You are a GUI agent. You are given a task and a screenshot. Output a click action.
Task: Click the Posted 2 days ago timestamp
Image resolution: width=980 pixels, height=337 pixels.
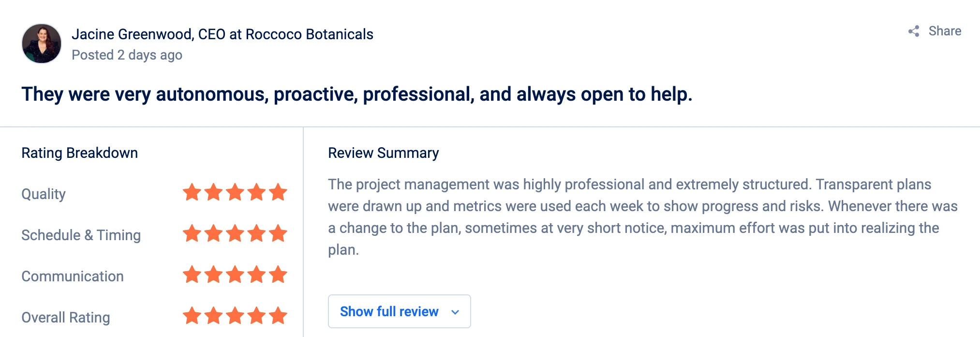point(127,55)
